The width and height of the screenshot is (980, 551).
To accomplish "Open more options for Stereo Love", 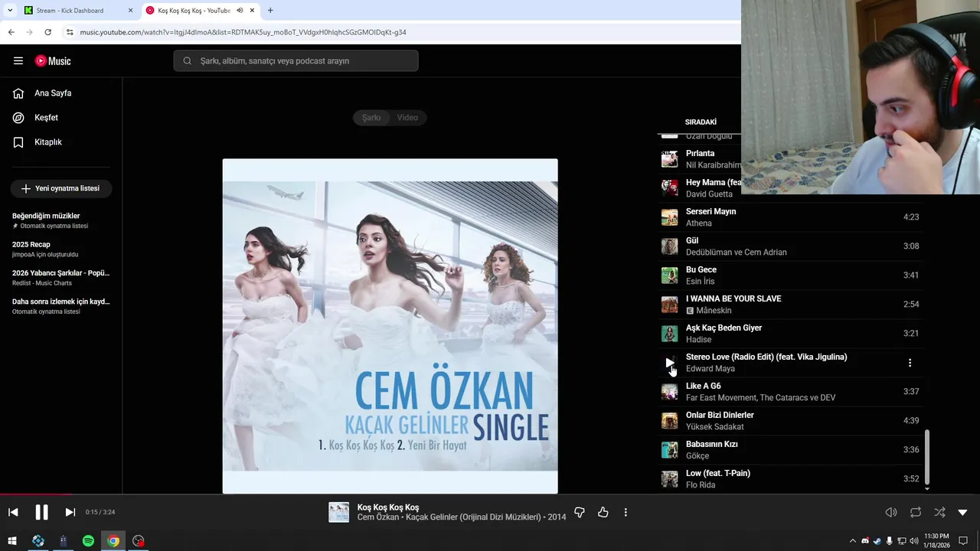I will [910, 363].
